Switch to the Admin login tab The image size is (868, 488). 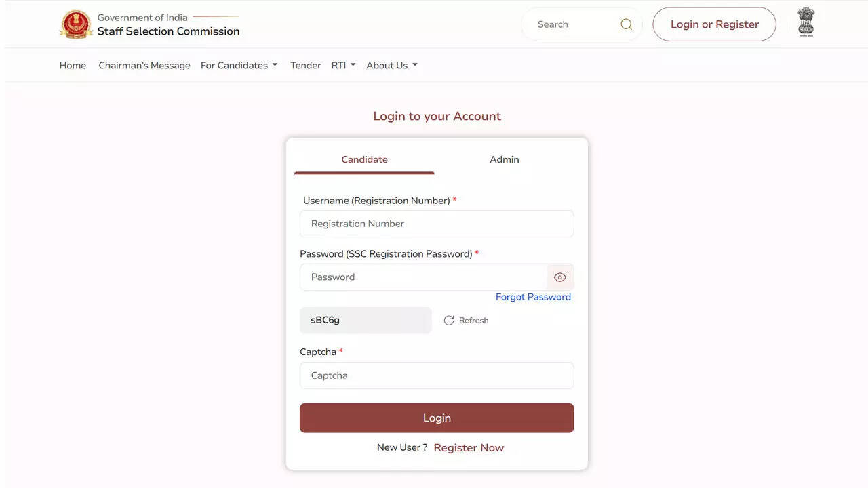point(505,159)
